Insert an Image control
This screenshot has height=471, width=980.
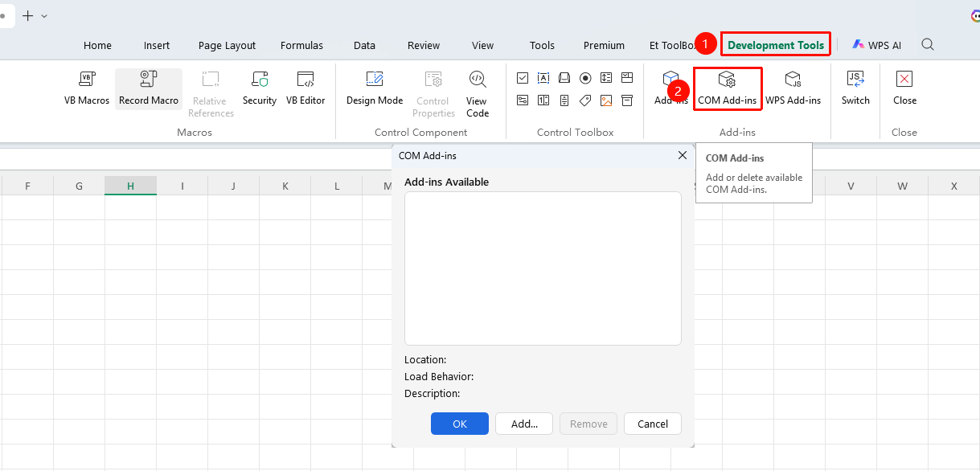click(x=606, y=100)
